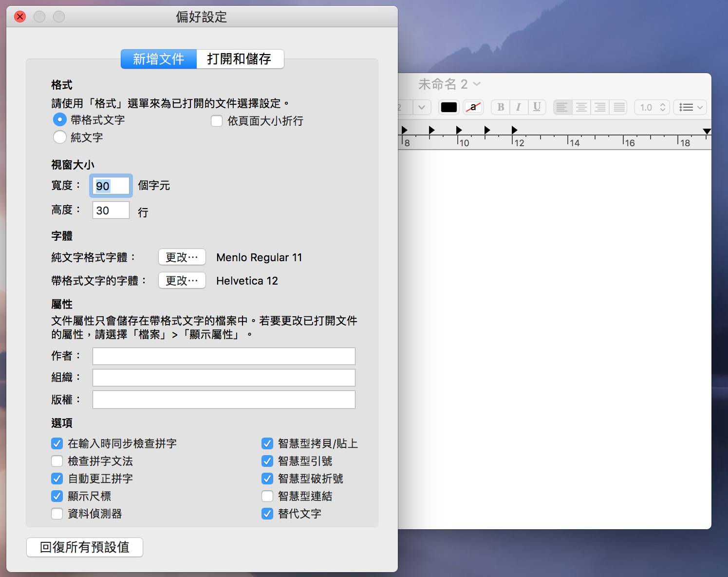Center-align text in toolbar
728x577 pixels.
click(x=581, y=107)
